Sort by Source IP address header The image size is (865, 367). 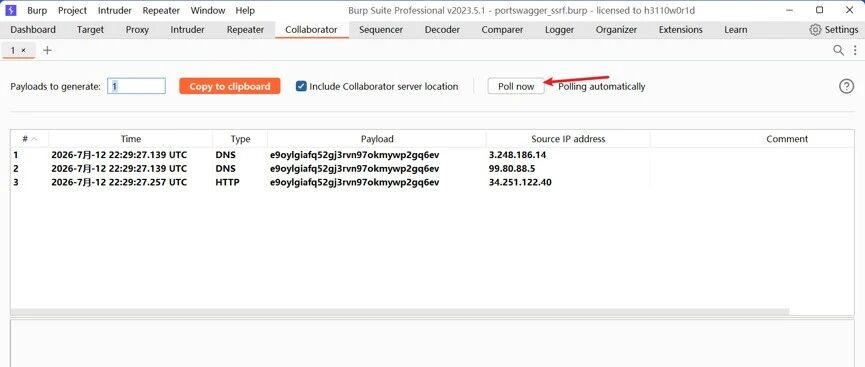568,139
